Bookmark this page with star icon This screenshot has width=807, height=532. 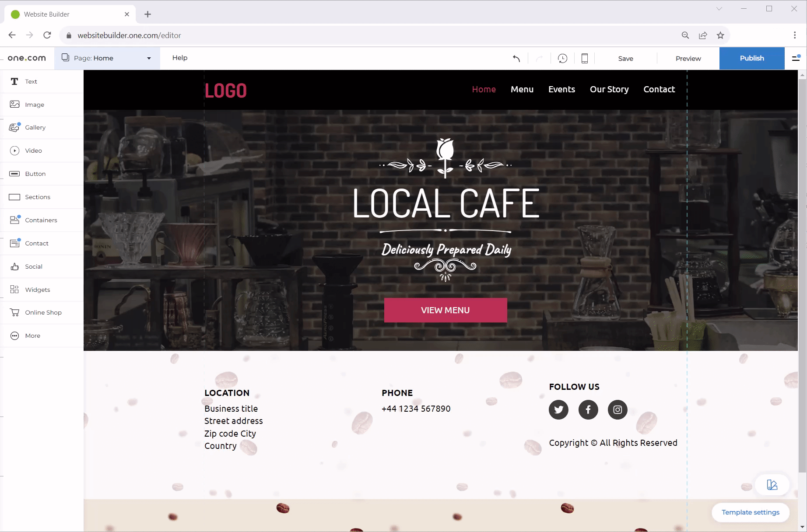tap(720, 35)
